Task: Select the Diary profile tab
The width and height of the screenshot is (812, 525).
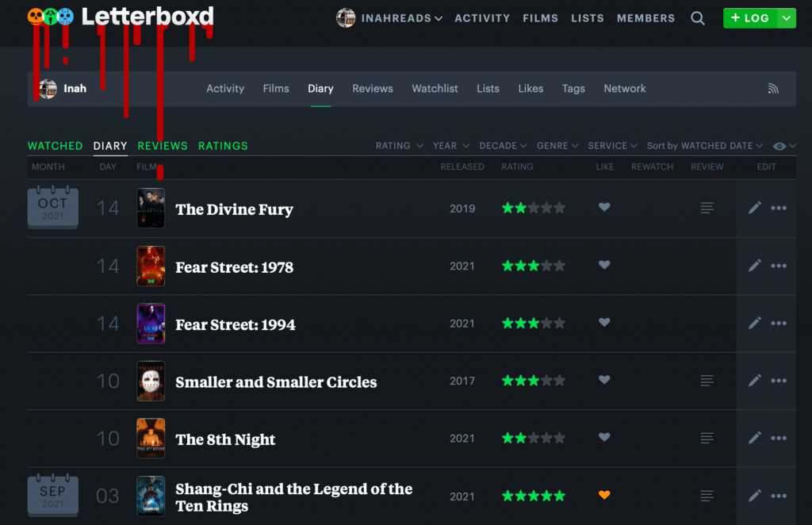Action: click(320, 89)
